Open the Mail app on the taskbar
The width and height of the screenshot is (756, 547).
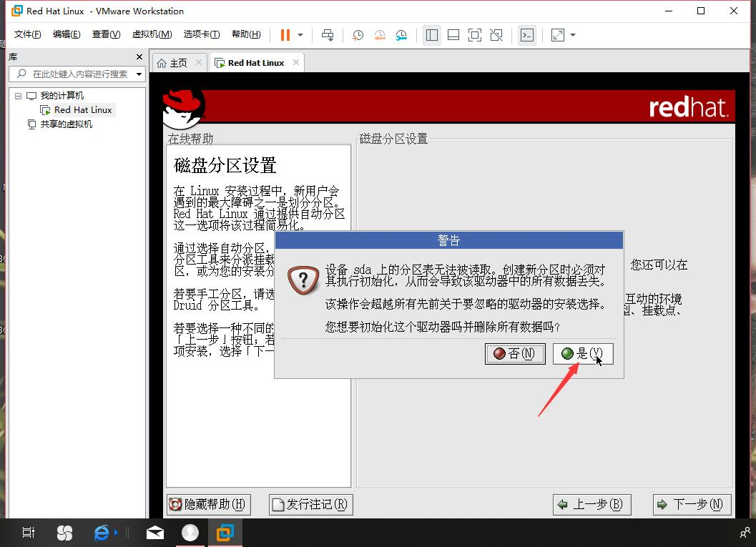click(154, 533)
